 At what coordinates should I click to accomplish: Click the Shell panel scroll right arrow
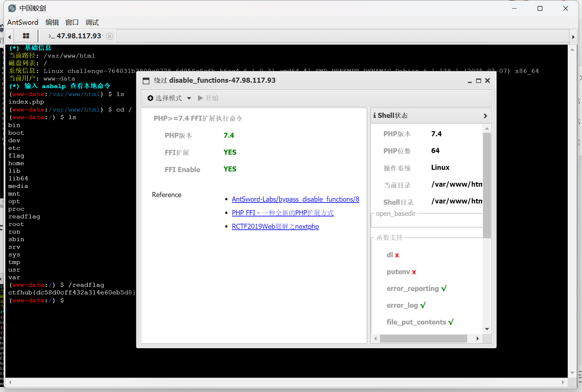click(478, 338)
